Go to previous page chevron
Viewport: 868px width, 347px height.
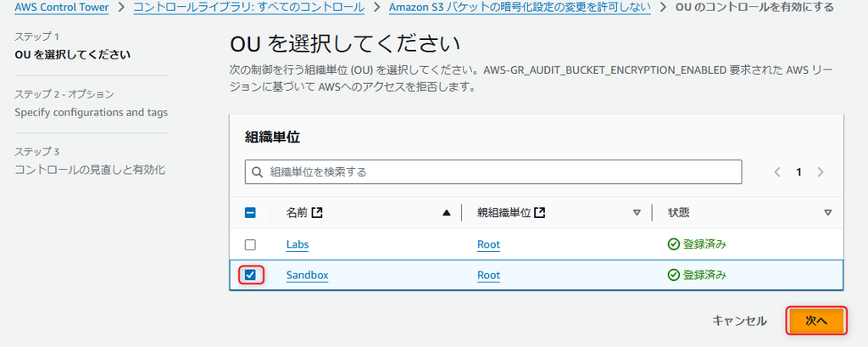point(777,172)
